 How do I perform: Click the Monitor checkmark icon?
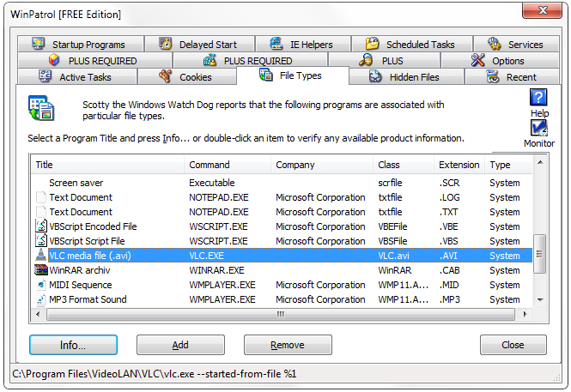(x=539, y=128)
